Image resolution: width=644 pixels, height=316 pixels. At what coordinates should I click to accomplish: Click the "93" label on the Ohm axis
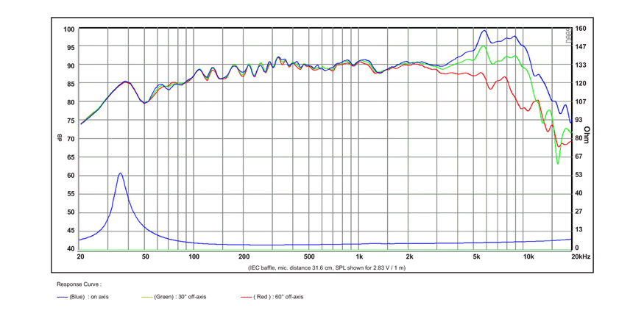click(578, 120)
